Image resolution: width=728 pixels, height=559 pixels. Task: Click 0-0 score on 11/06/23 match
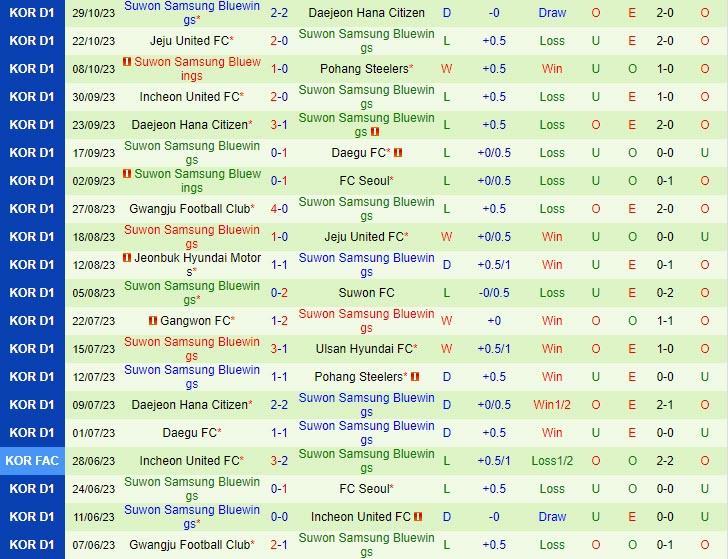[279, 517]
